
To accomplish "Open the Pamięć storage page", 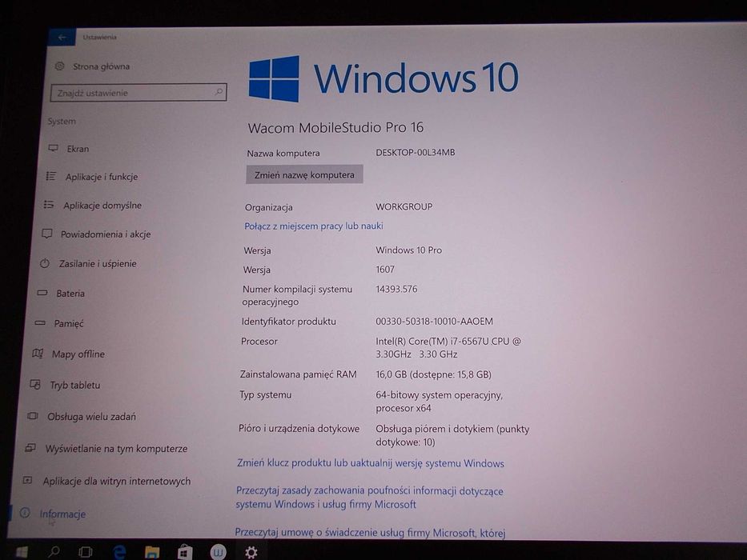I will click(x=69, y=324).
